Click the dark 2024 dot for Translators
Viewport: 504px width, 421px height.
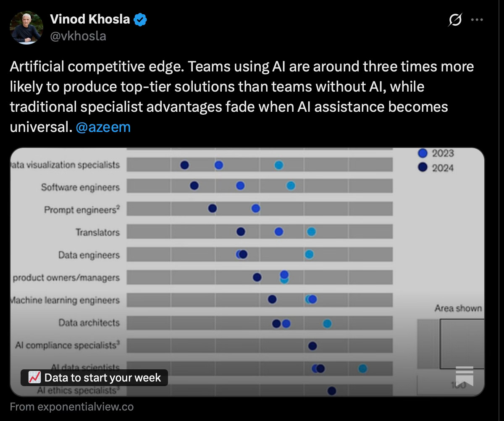coord(240,232)
